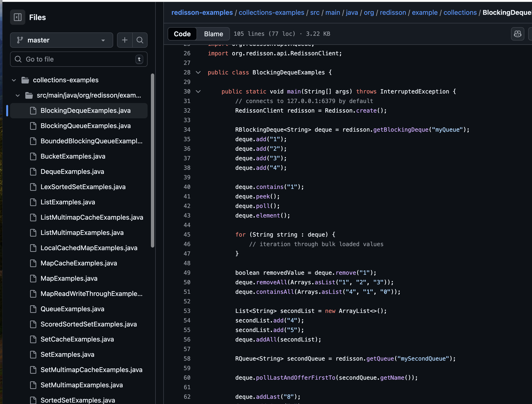The image size is (532, 404).
Task: Collapse the Files side panel icon
Action: click(x=18, y=17)
